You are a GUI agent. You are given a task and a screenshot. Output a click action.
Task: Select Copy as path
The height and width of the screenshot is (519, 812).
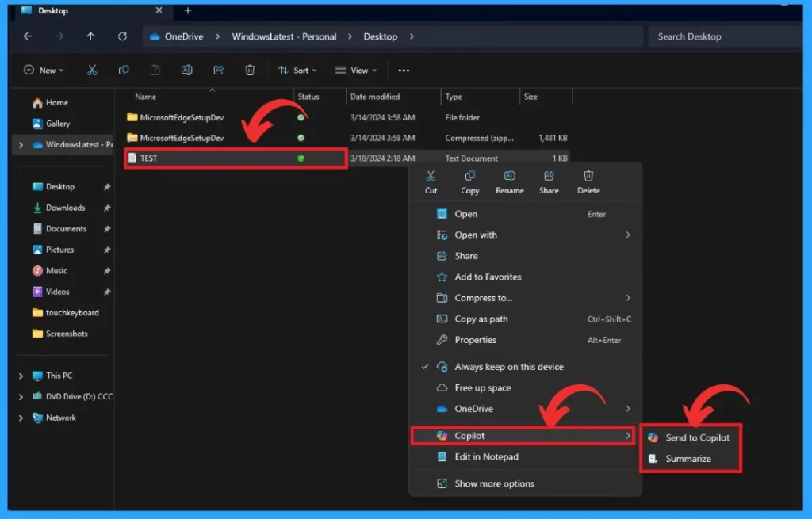click(x=525, y=319)
